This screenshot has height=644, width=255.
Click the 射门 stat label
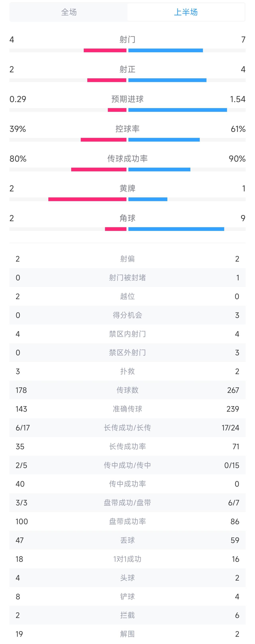pos(127,39)
